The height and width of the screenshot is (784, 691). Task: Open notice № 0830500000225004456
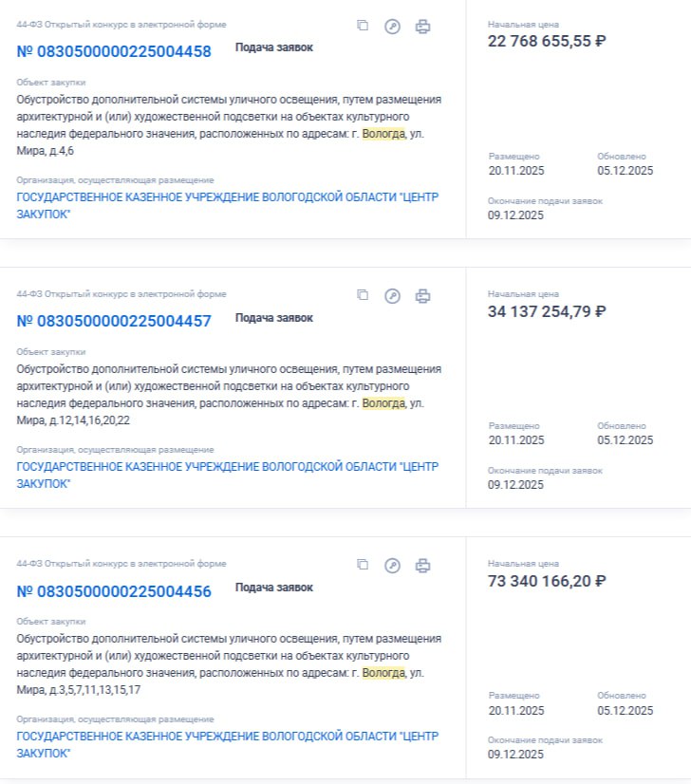(116, 588)
